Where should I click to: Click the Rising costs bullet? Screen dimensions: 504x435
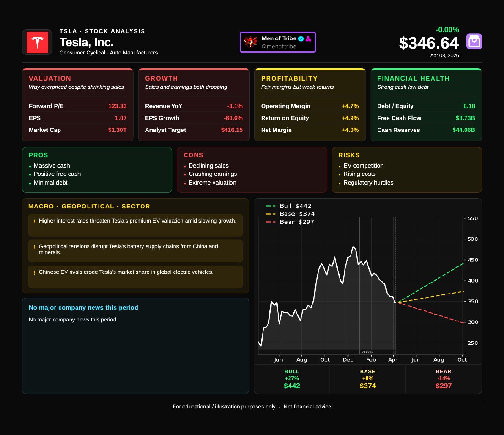tap(359, 174)
